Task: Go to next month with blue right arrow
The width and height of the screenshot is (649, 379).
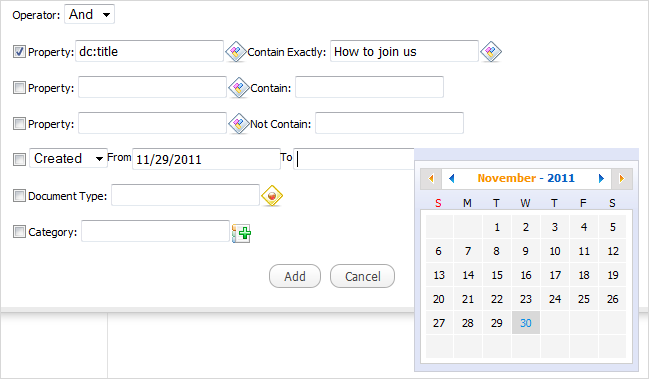Action: pyautogui.click(x=601, y=178)
